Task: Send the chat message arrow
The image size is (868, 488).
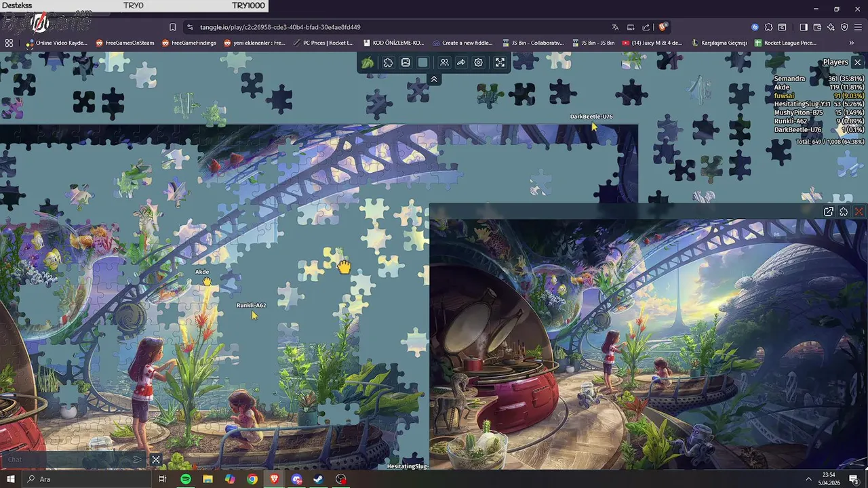Action: pyautogui.click(x=138, y=460)
